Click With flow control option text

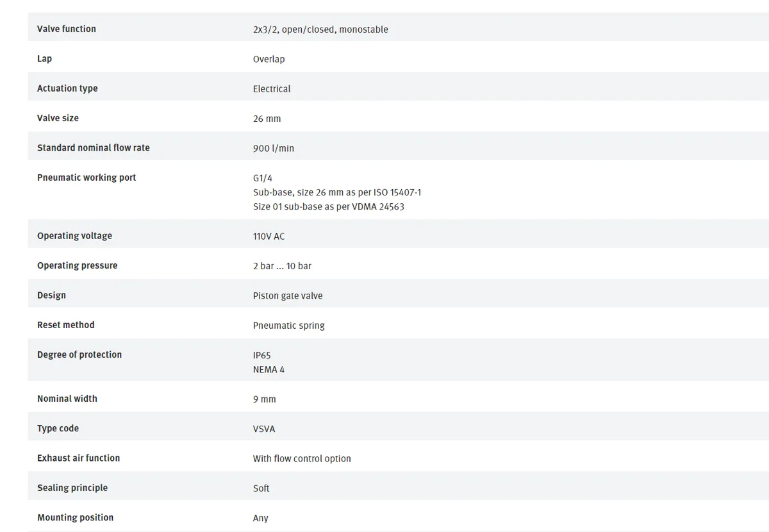[x=302, y=458]
